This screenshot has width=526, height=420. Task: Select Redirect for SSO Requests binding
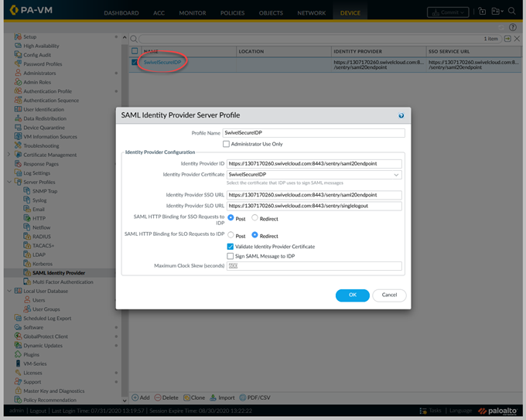[255, 218]
